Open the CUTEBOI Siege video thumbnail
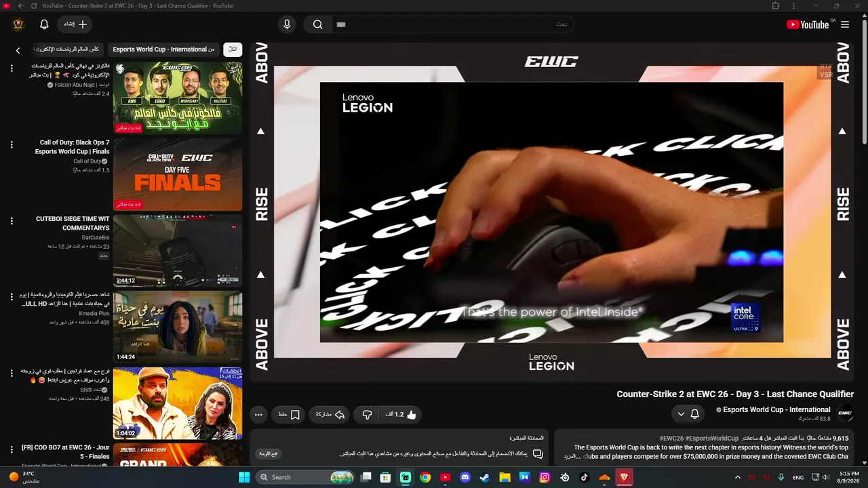Image resolution: width=868 pixels, height=488 pixels. 178,251
